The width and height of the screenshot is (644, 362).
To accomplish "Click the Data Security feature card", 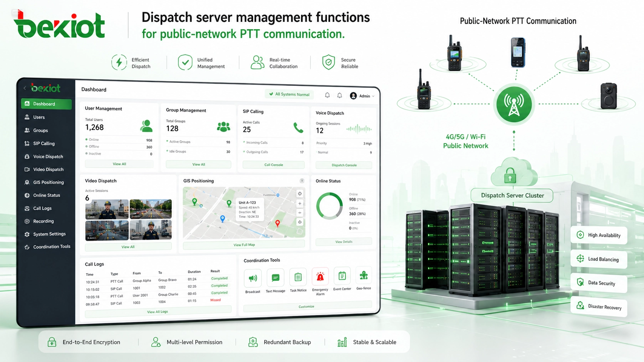I will [599, 283].
